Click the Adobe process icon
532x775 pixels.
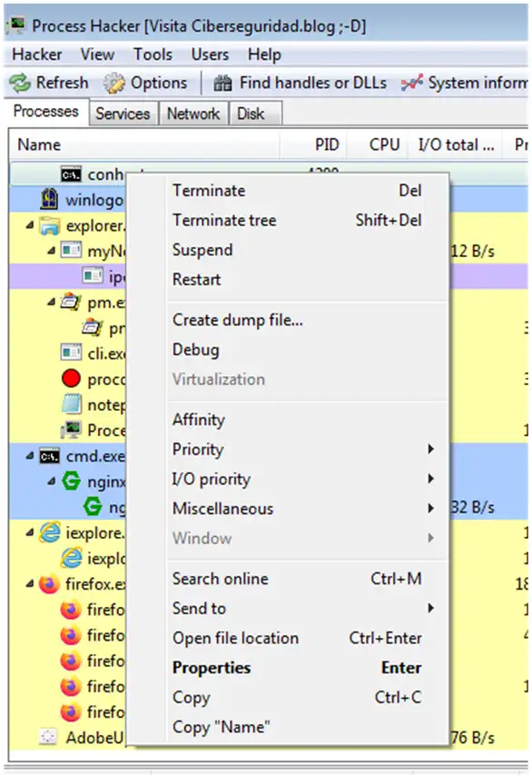pos(48,737)
